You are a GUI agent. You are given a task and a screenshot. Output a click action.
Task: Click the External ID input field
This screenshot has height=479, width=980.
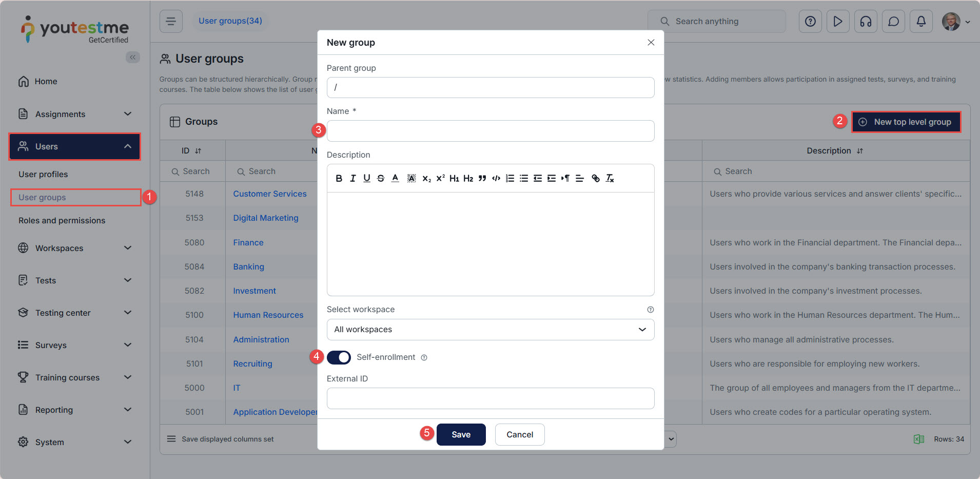(x=491, y=398)
